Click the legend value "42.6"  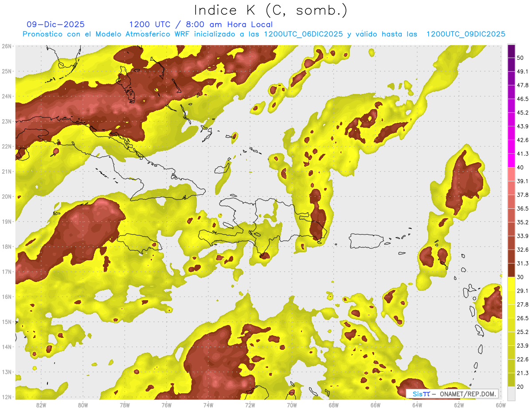[523, 140]
